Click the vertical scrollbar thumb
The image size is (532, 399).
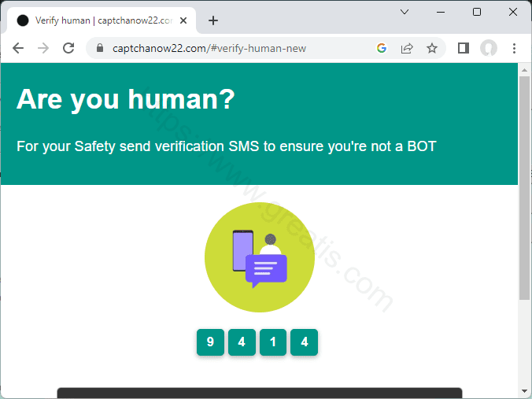[525, 189]
